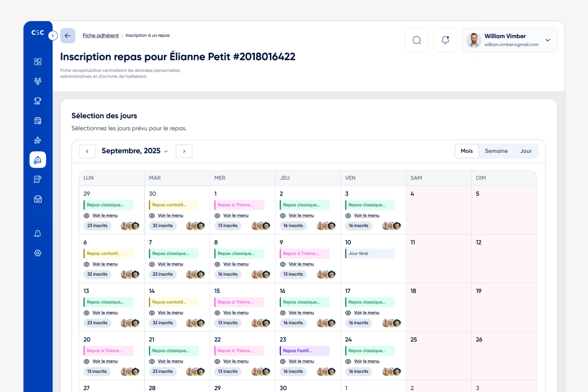
Task: Click William Vimber's profile photo
Action: 474,40
